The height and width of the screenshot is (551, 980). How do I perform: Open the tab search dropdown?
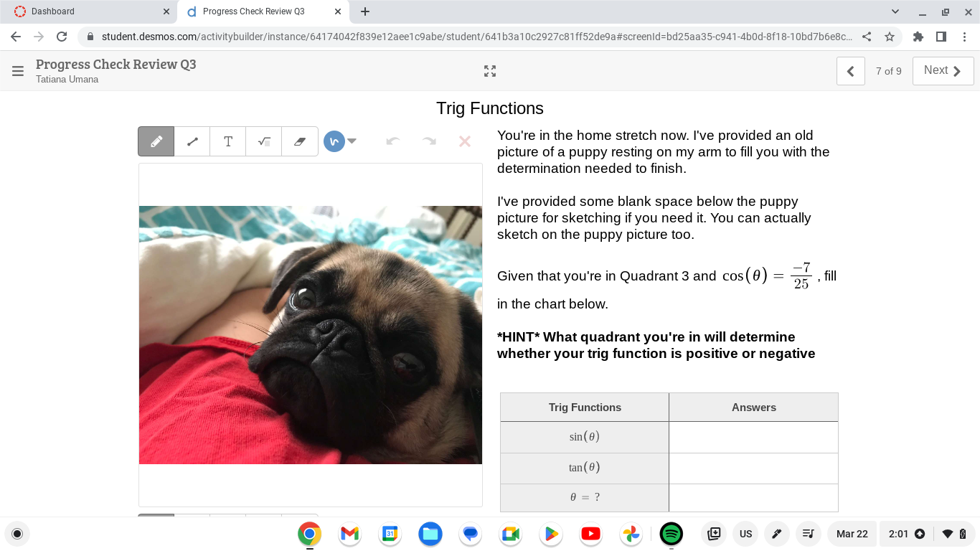pos(895,11)
